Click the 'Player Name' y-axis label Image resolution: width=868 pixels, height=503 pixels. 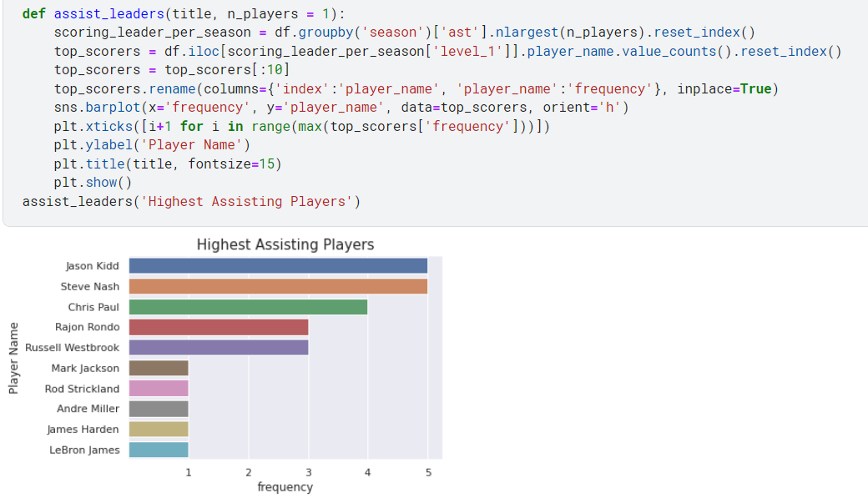12,357
